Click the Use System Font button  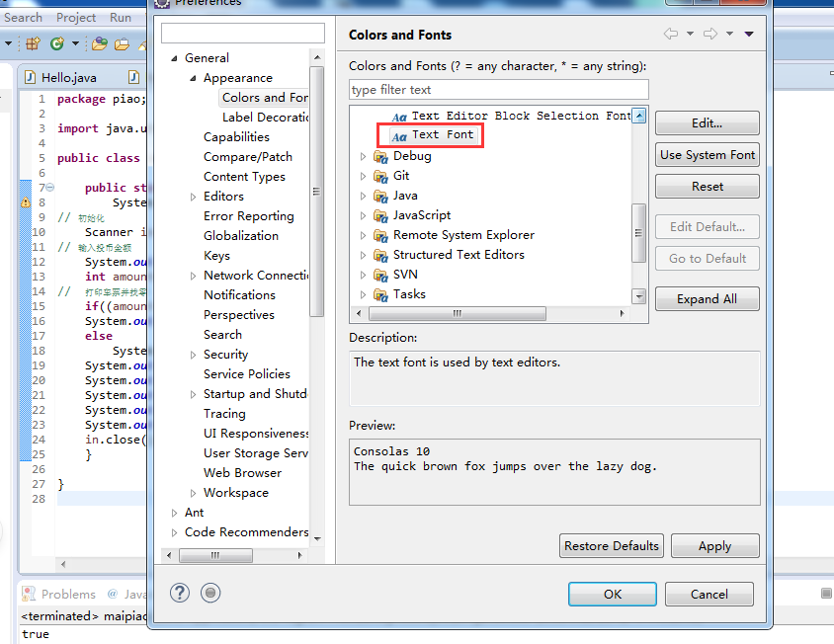coord(707,155)
